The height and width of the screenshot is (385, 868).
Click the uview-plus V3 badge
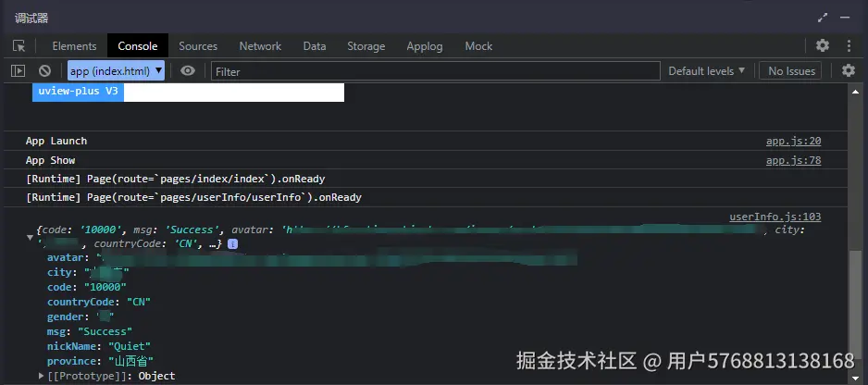pyautogui.click(x=78, y=92)
